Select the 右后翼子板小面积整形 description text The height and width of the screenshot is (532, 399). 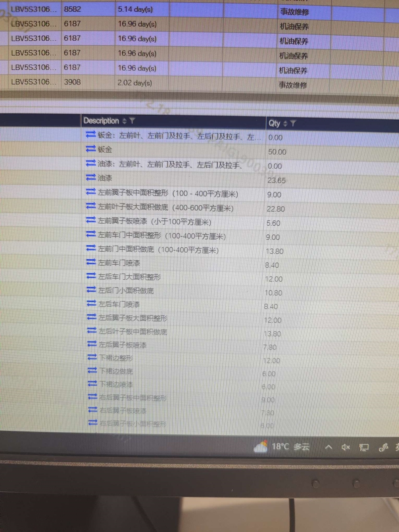[x=133, y=424]
